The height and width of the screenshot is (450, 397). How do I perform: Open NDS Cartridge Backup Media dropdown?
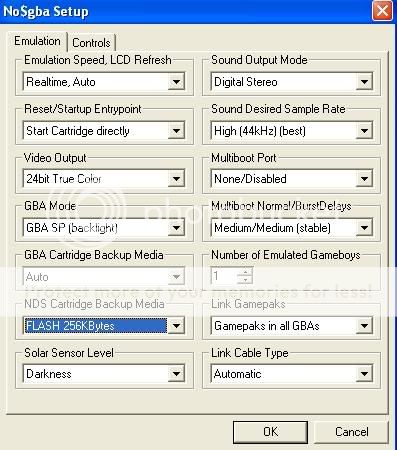click(104, 326)
